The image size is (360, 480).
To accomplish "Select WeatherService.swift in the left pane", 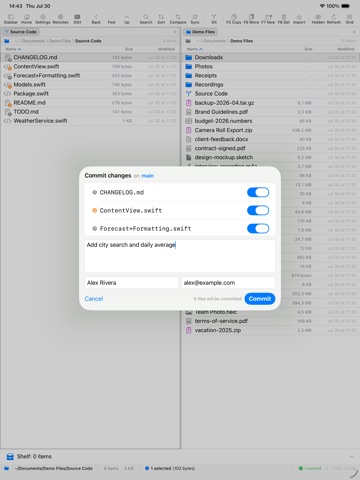I will pyautogui.click(x=90, y=121).
